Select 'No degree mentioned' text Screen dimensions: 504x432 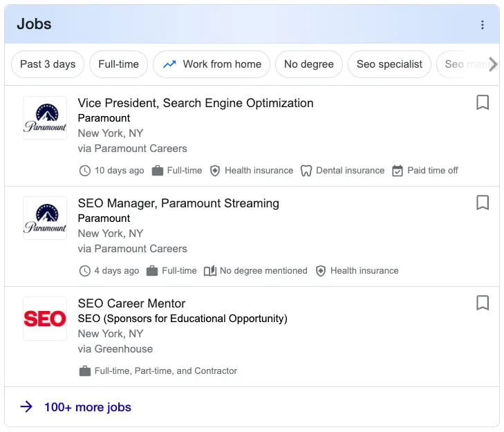[x=263, y=271]
